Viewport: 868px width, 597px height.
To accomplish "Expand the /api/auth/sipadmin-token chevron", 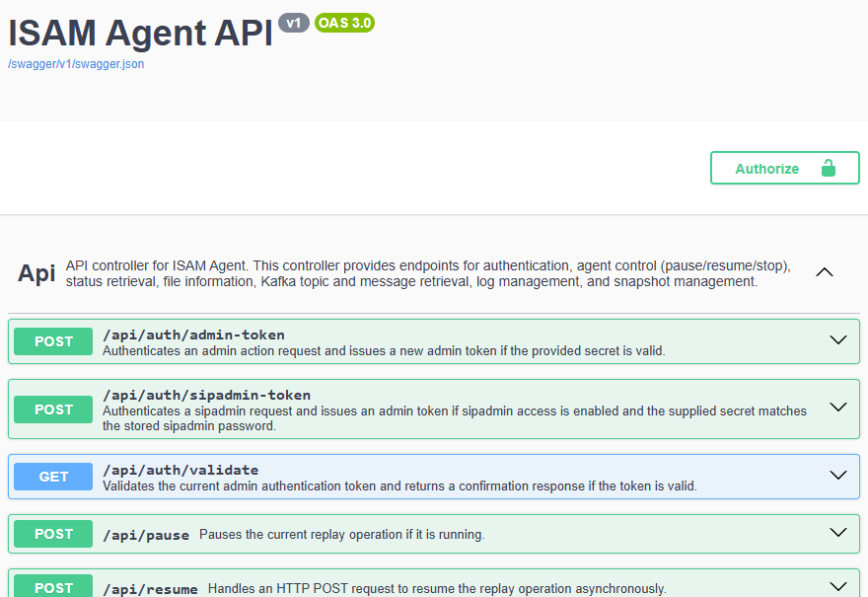I will (x=838, y=407).
